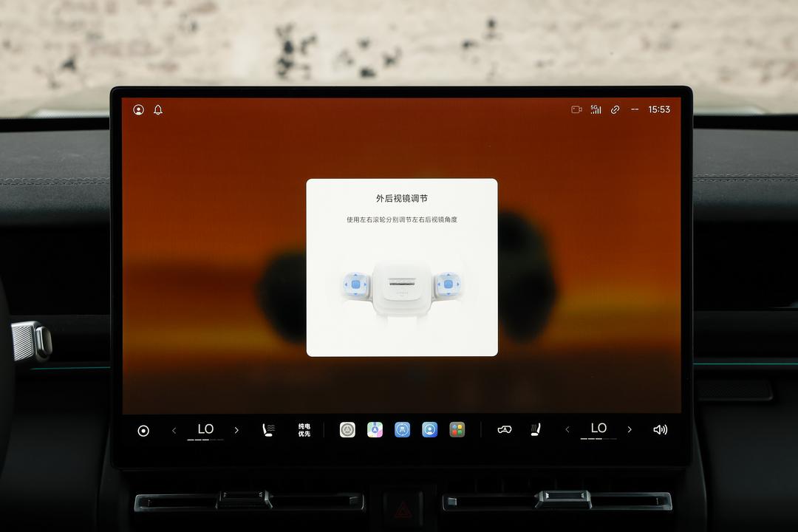798x532 pixels.
Task: Launch the navigation map app
Action: click(x=375, y=430)
